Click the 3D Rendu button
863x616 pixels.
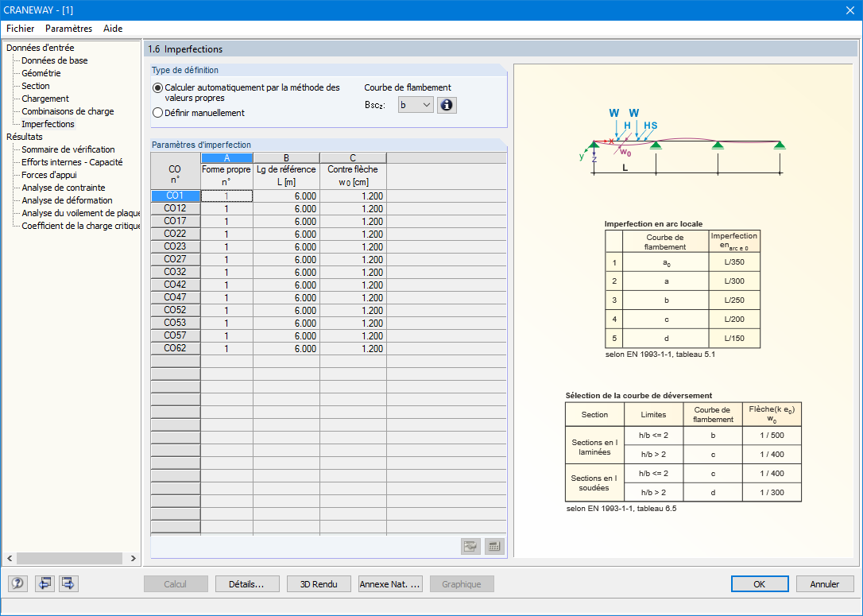319,584
